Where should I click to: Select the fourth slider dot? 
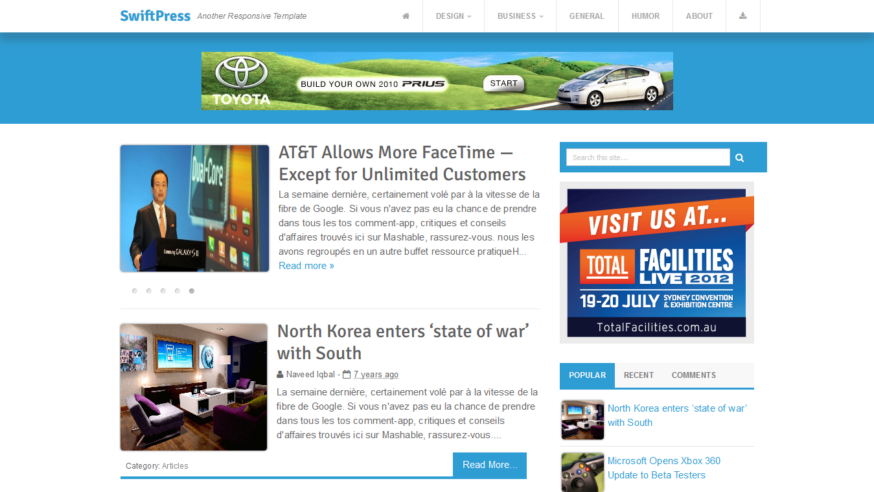[177, 291]
